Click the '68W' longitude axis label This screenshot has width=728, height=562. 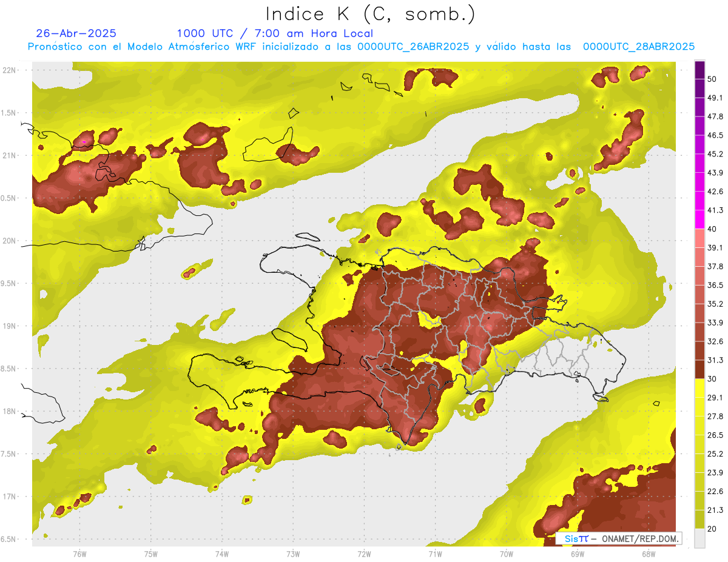click(x=649, y=554)
